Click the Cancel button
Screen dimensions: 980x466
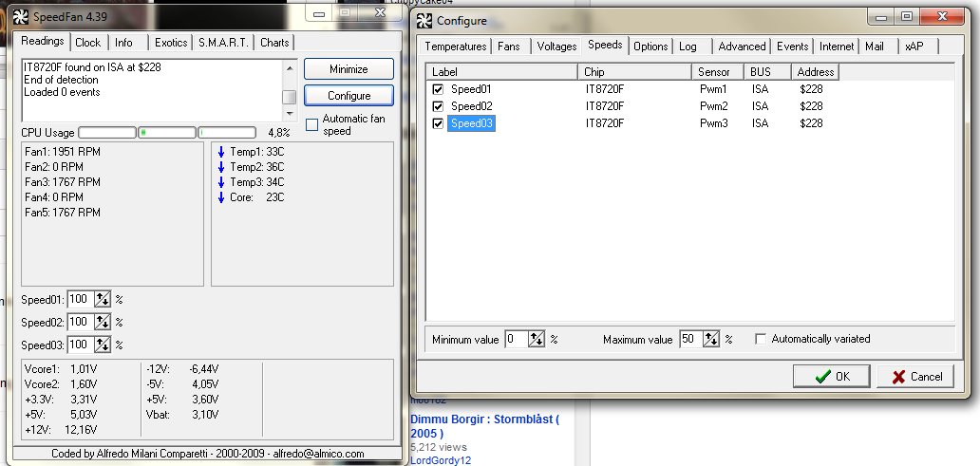(x=917, y=377)
